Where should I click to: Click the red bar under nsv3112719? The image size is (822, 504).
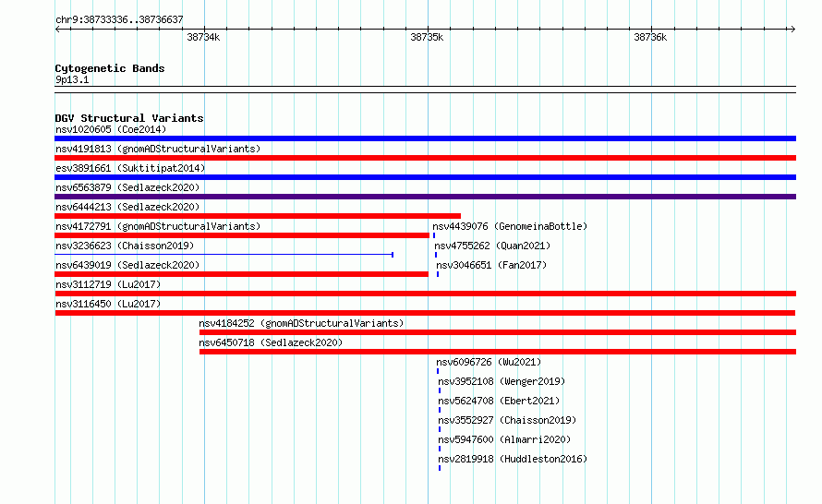tap(425, 294)
